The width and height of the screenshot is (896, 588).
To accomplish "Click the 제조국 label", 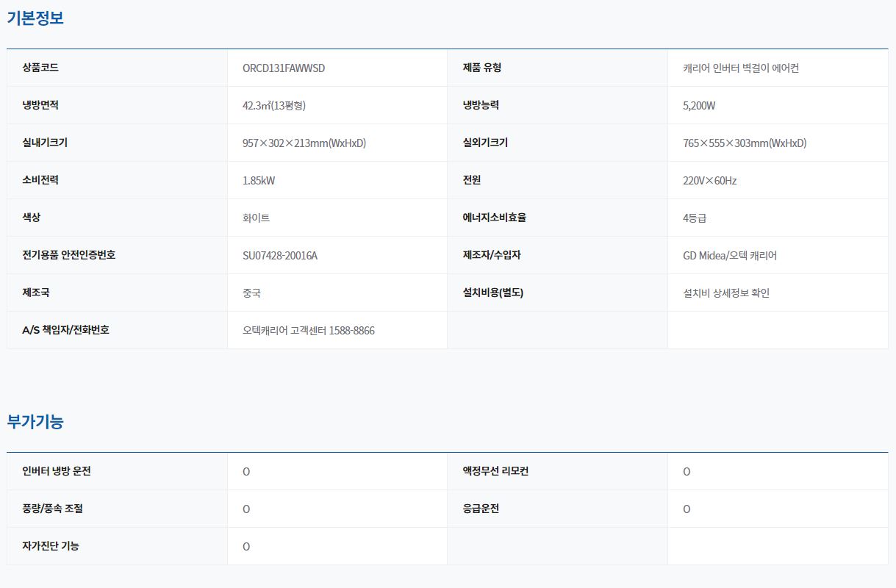I will coord(36,293).
